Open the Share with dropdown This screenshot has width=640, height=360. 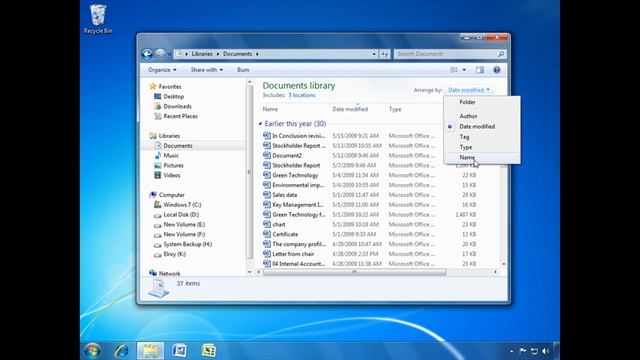coord(207,70)
